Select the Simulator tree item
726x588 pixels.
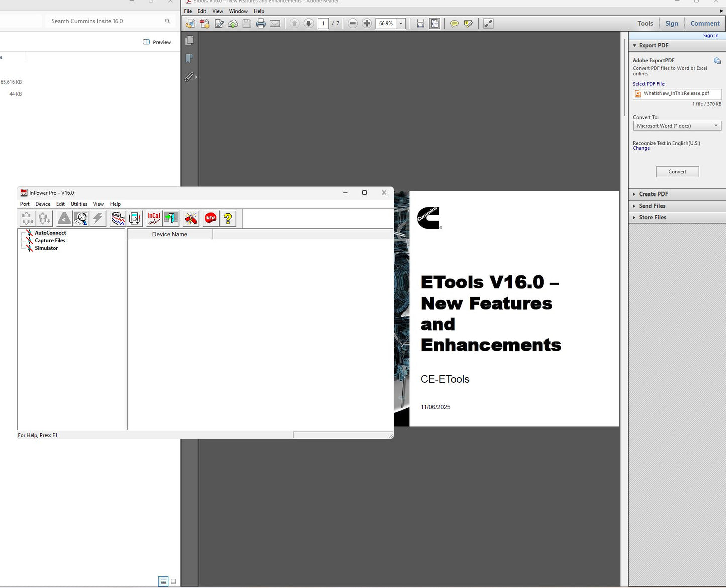point(46,248)
